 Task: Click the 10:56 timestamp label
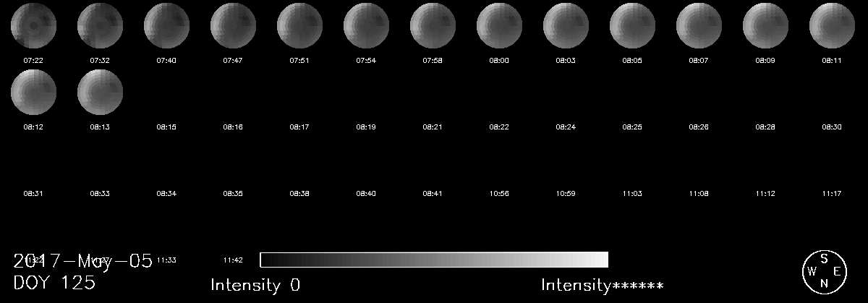(x=499, y=194)
